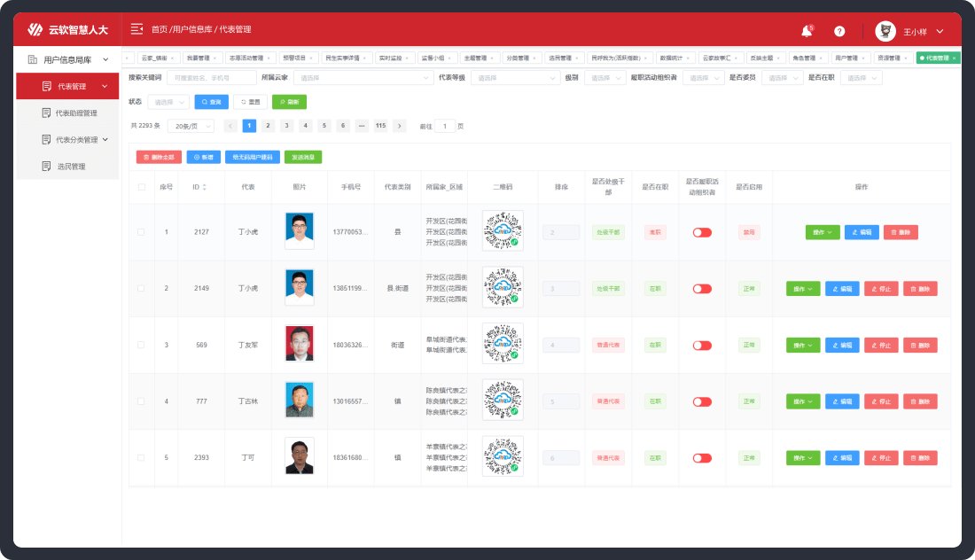Click the red 删除全部 button
The width and height of the screenshot is (975, 560).
[159, 157]
